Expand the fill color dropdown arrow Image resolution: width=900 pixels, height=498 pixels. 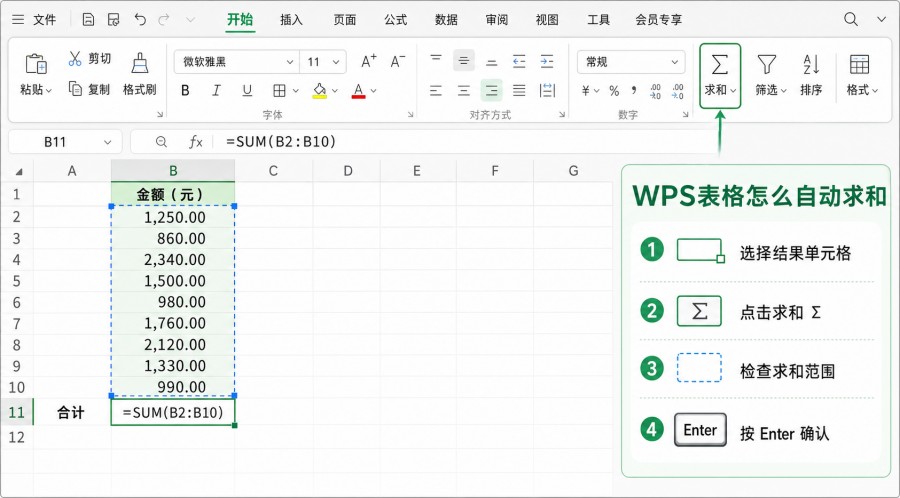click(335, 91)
